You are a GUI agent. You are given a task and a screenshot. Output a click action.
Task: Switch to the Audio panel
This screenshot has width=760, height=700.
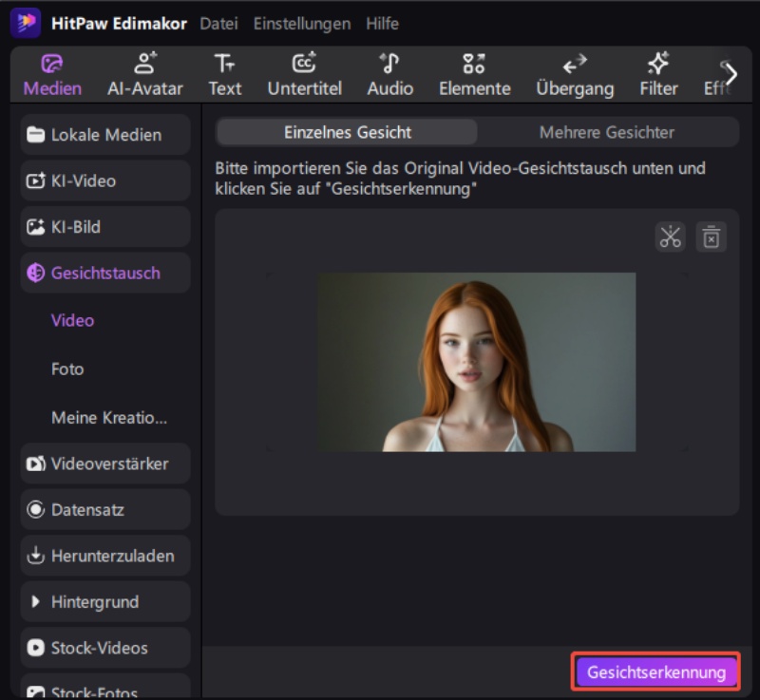(x=390, y=75)
